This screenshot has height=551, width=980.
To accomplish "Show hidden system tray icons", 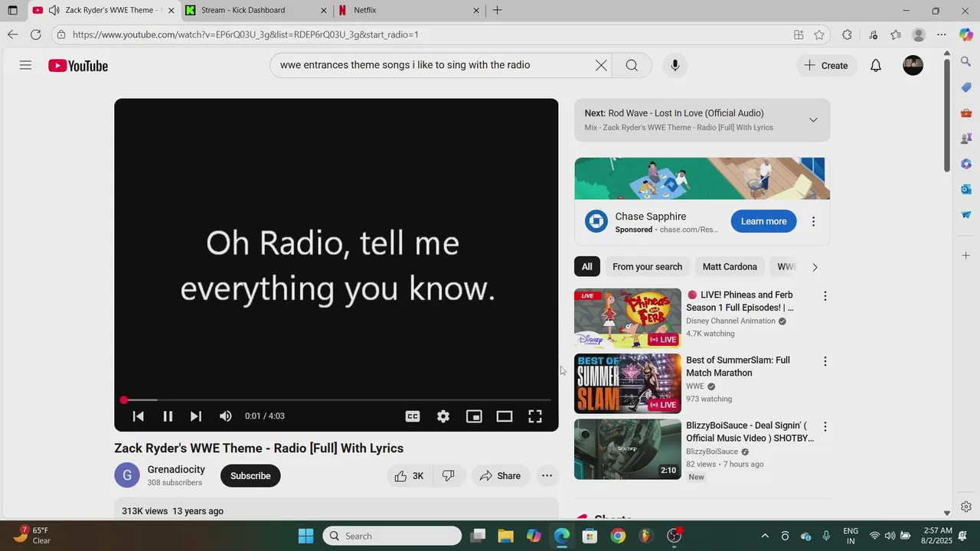I will coord(764,536).
